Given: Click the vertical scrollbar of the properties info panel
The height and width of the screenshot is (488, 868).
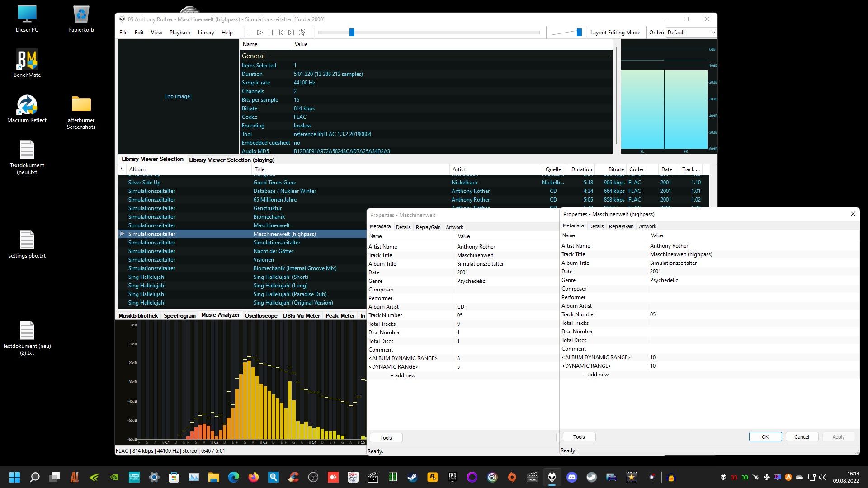Looking at the screenshot, I should coord(616,96).
